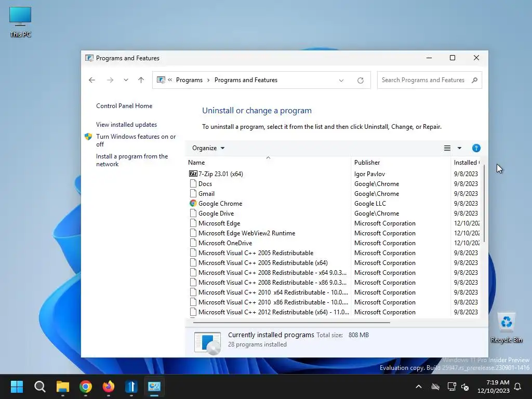Image resolution: width=532 pixels, height=399 pixels.
Task: Select the Gmail program entry
Action: click(206, 194)
